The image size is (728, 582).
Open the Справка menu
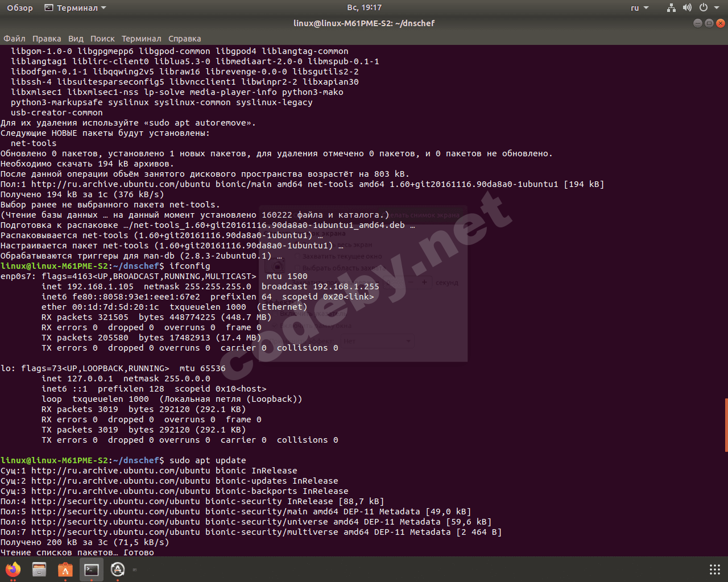(184, 39)
